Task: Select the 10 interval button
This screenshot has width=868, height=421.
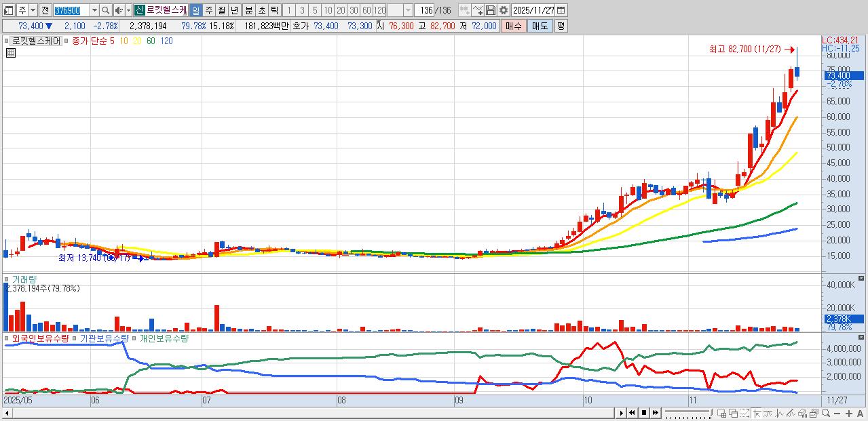Action: coord(328,10)
